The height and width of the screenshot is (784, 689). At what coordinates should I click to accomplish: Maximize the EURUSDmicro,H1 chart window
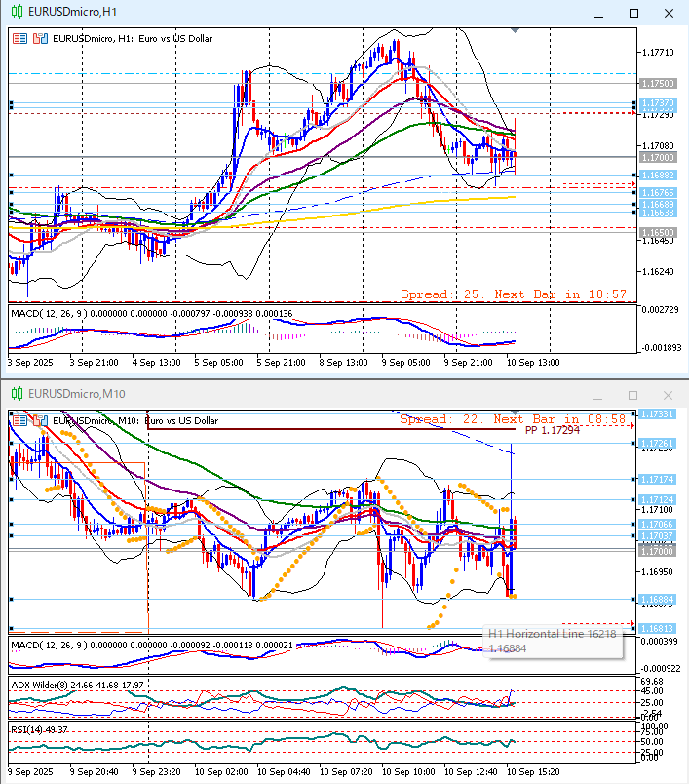pos(634,14)
